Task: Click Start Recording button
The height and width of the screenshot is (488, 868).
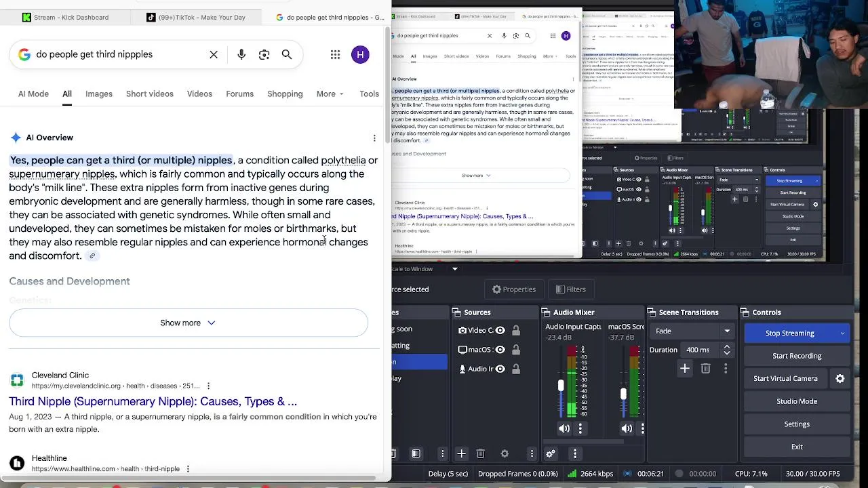Action: pyautogui.click(x=797, y=356)
